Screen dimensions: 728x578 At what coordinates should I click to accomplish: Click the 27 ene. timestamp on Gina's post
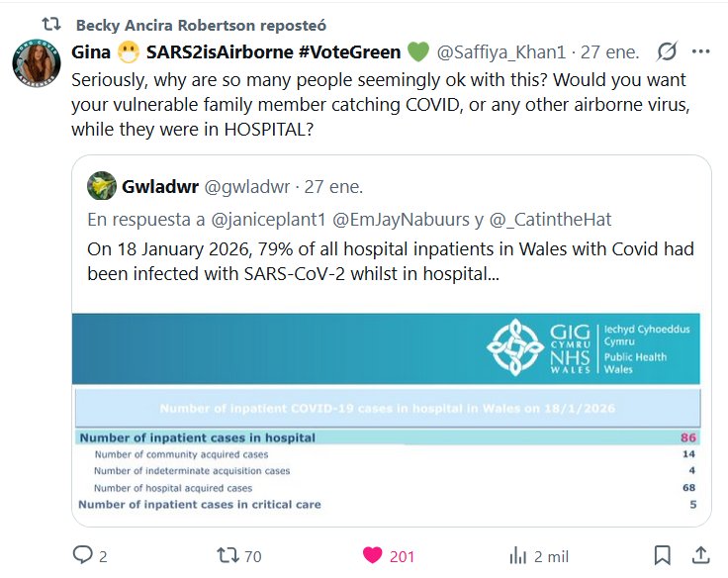[609, 51]
